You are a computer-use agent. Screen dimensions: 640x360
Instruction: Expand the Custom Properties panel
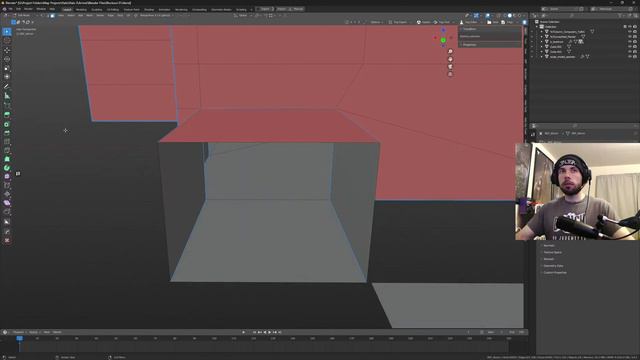pyautogui.click(x=555, y=273)
